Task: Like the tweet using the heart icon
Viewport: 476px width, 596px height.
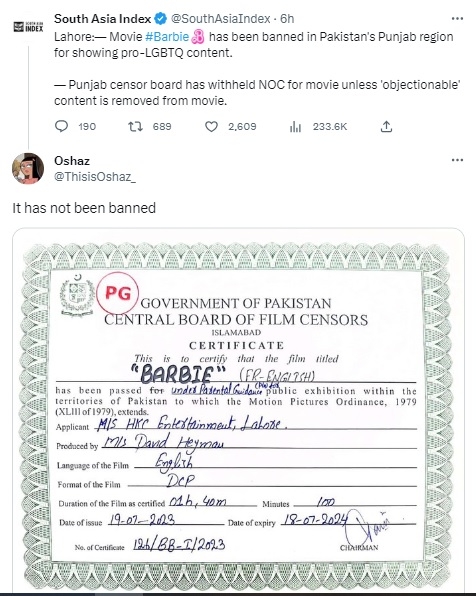Action: coord(211,127)
